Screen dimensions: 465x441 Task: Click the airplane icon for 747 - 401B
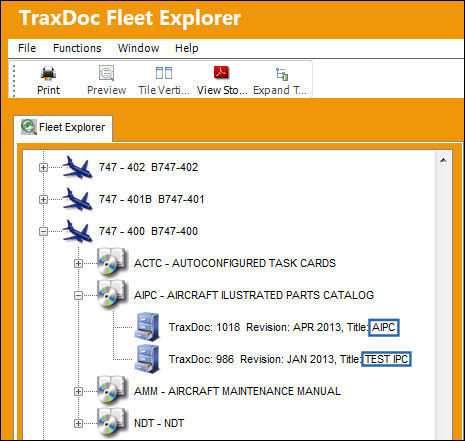(78, 199)
